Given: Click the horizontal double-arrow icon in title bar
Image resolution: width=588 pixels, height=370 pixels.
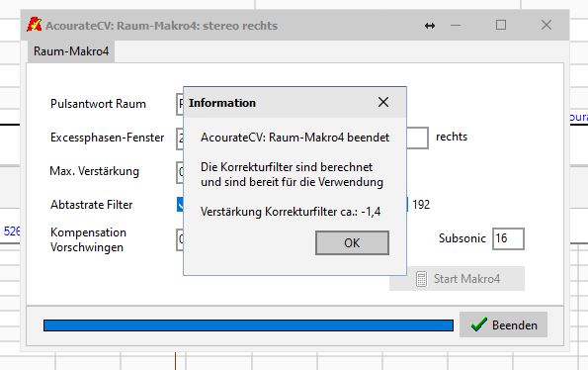Looking at the screenshot, I should 430,26.
